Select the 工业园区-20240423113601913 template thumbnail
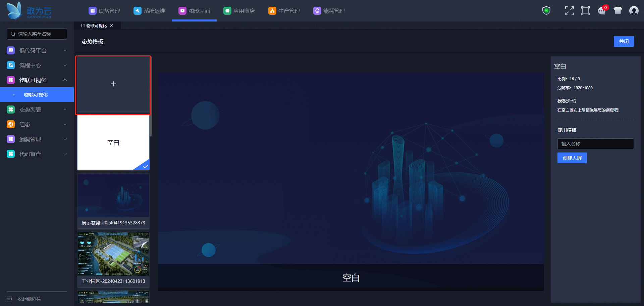This screenshot has width=644, height=306. [113, 259]
